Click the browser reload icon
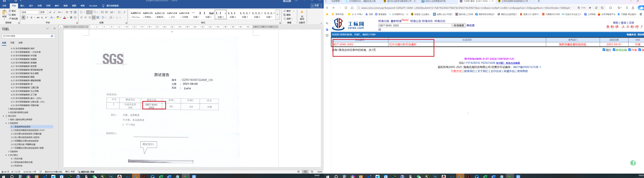644x178 pixels. [346, 8]
